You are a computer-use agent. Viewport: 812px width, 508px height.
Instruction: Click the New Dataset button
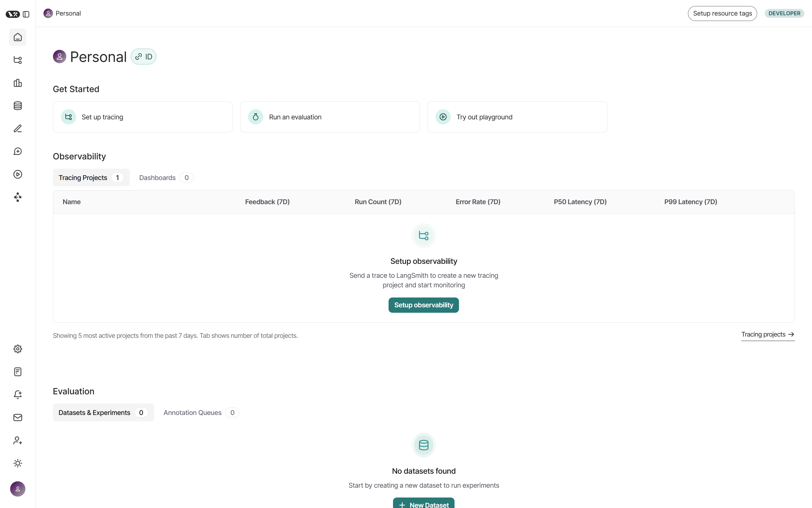[x=424, y=503]
